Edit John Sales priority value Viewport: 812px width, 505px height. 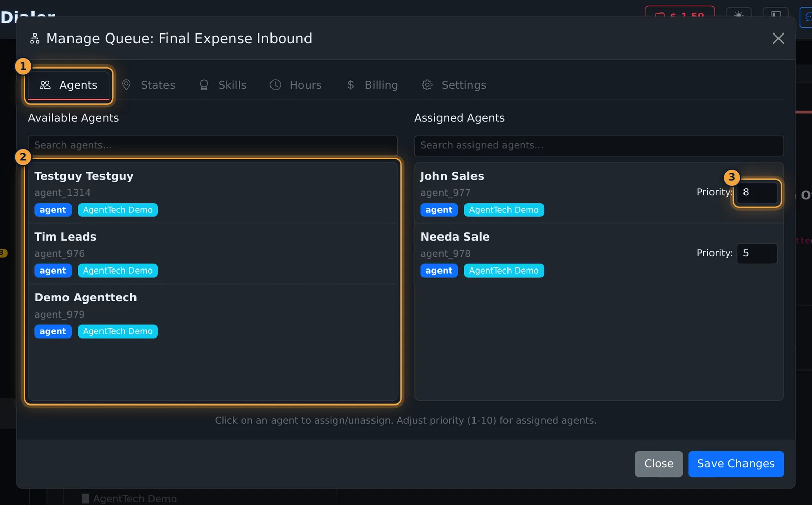pyautogui.click(x=757, y=193)
